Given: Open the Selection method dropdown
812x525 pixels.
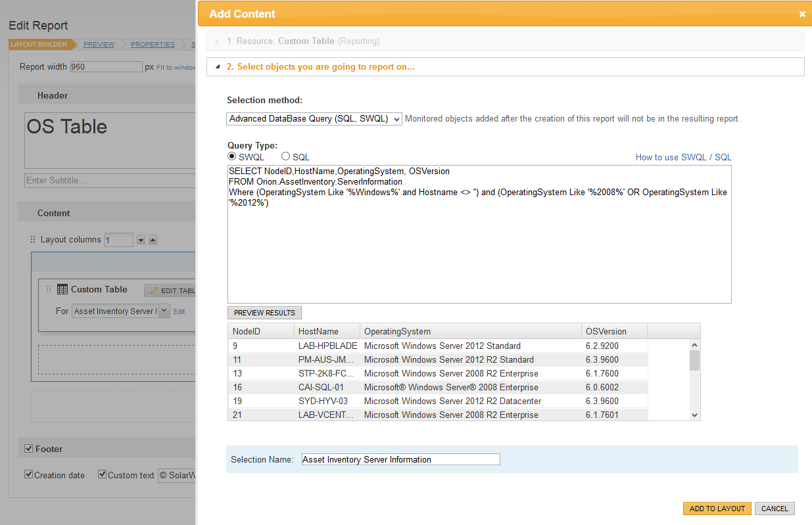Looking at the screenshot, I should point(314,119).
